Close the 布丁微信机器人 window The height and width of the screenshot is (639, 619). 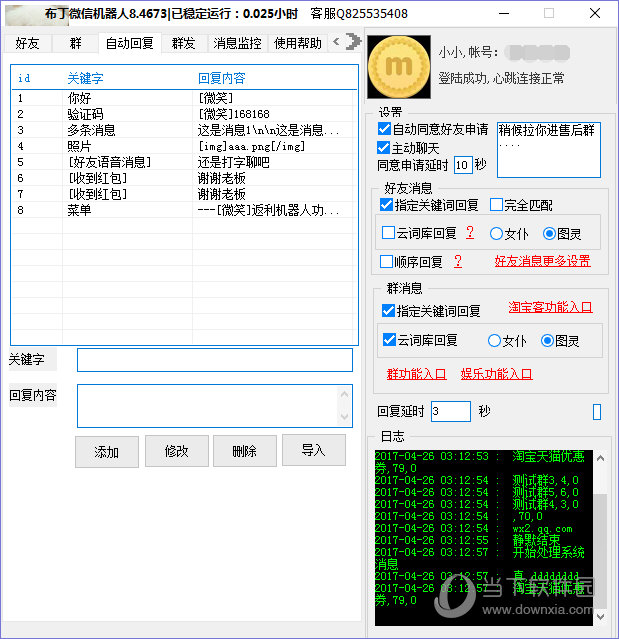(595, 13)
